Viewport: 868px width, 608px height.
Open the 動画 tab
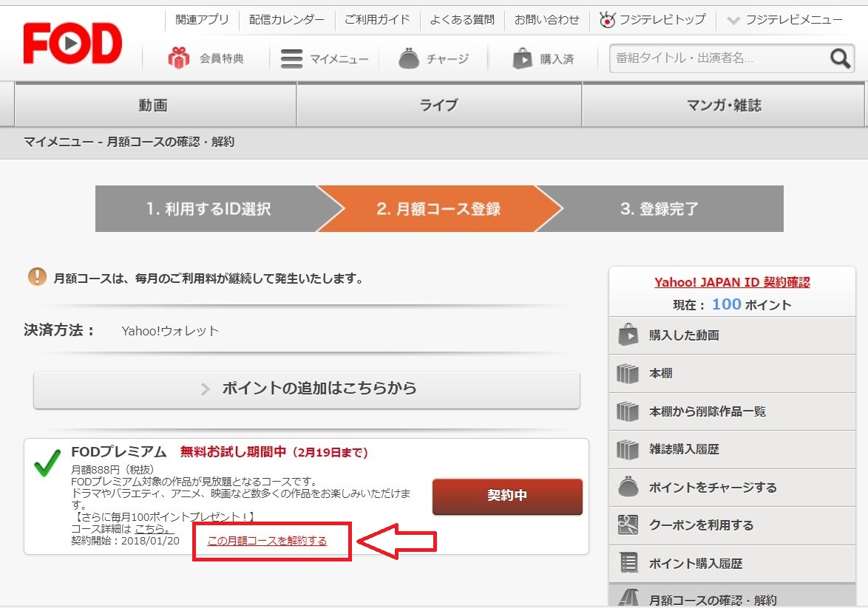156,105
